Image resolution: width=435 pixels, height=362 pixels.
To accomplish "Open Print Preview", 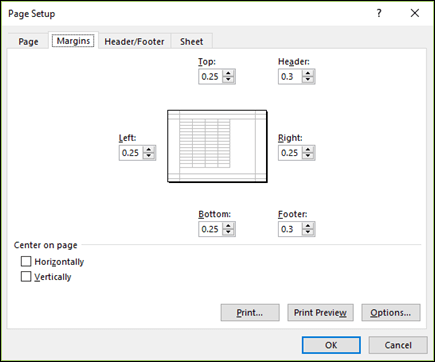I will 320,313.
